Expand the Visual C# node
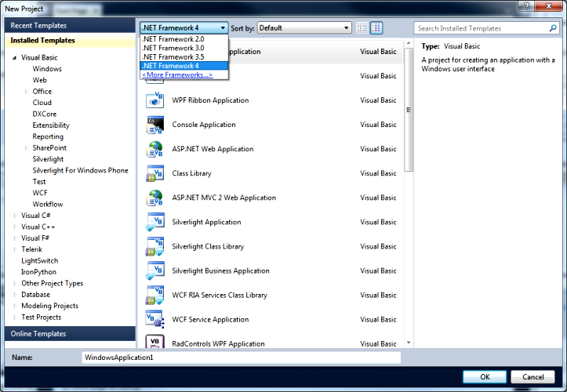This screenshot has width=567, height=392. click(15, 216)
